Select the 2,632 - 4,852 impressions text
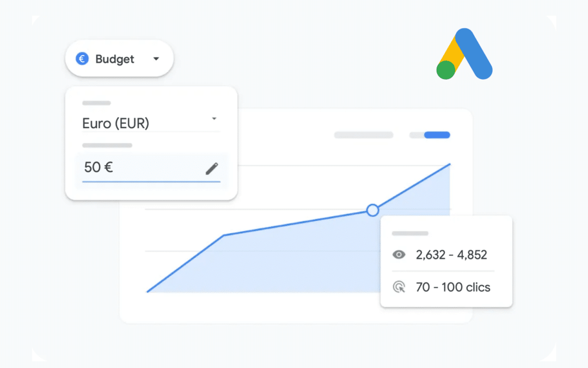Screen dimensions: 588x368 [x=451, y=255]
